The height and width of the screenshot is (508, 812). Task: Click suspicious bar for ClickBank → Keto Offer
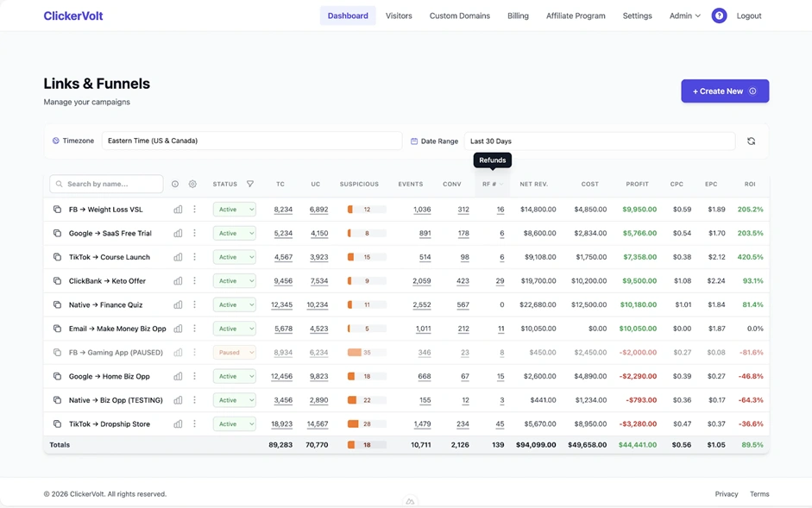[x=366, y=281]
